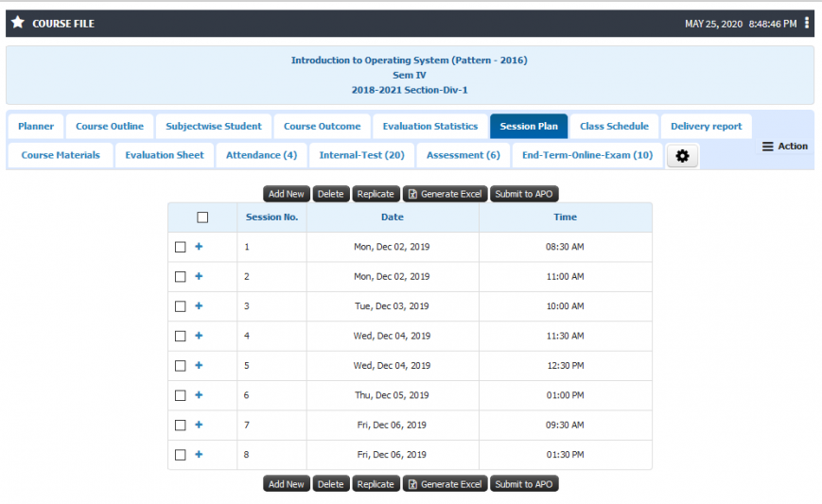Click the Tue, Dec 03, 2019 date cell
This screenshot has width=822, height=504.
(x=392, y=306)
